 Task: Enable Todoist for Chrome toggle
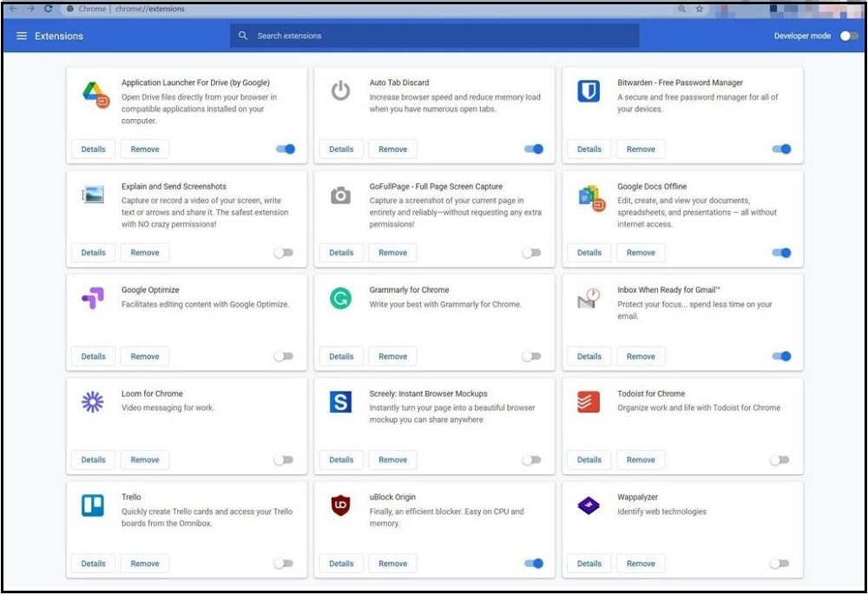(779, 459)
